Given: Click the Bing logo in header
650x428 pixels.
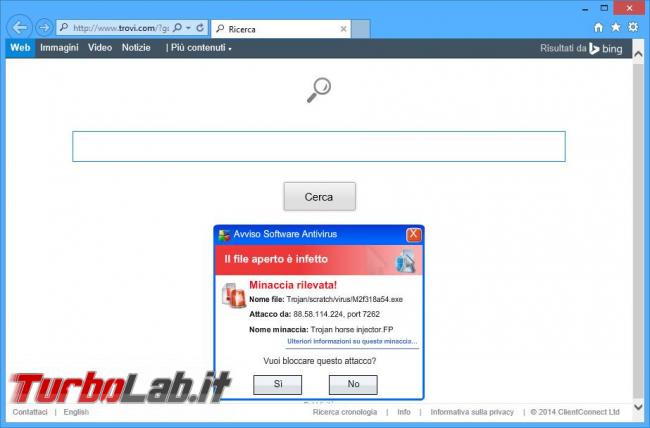Looking at the screenshot, I should [606, 49].
